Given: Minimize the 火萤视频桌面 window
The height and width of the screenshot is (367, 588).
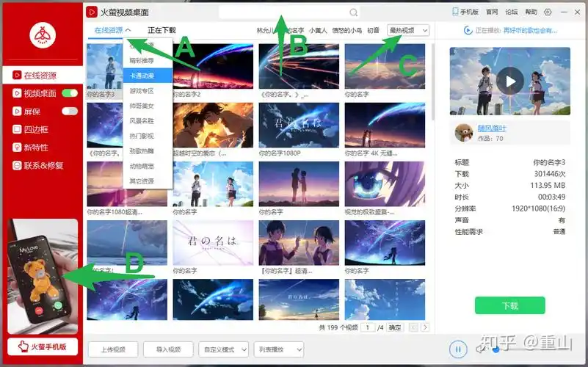Looking at the screenshot, I should coord(564,12).
